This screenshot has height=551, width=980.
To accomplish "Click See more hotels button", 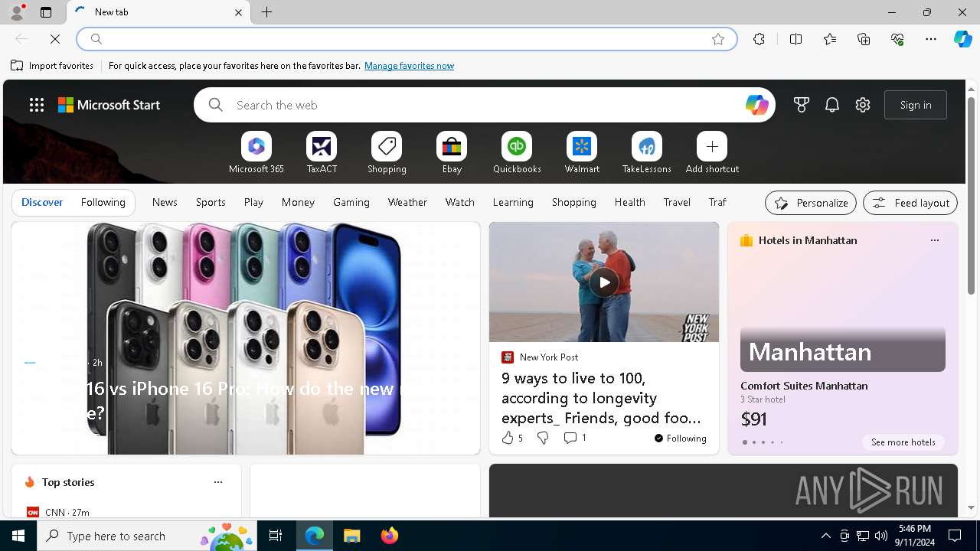I will click(903, 442).
